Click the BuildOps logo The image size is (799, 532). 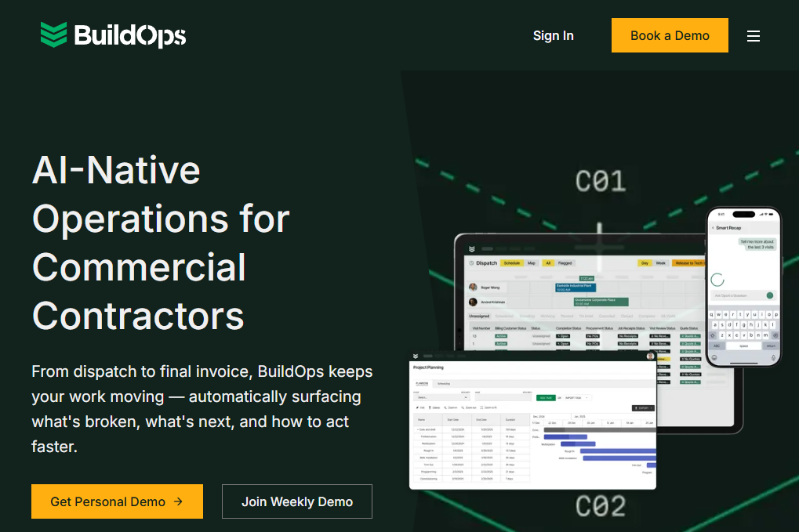[113, 35]
